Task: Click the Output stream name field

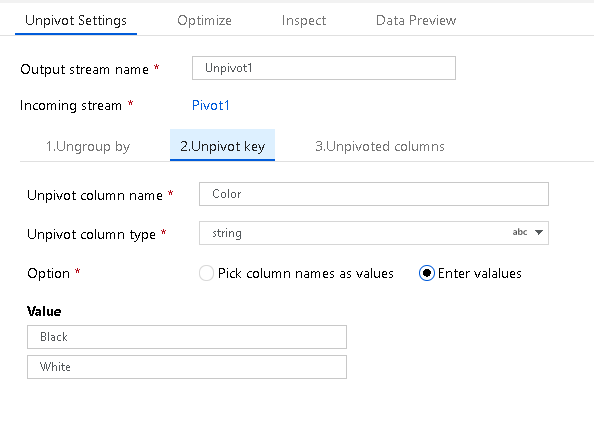Action: coord(324,68)
